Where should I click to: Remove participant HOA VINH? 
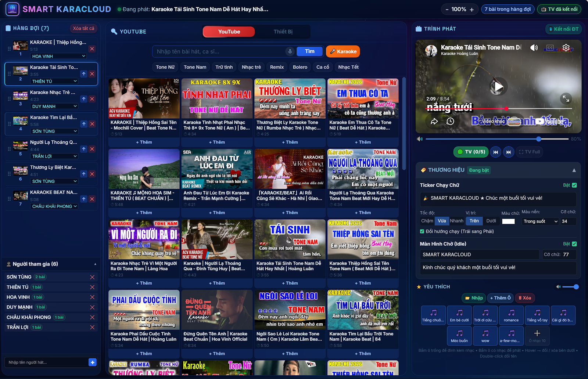(92, 297)
